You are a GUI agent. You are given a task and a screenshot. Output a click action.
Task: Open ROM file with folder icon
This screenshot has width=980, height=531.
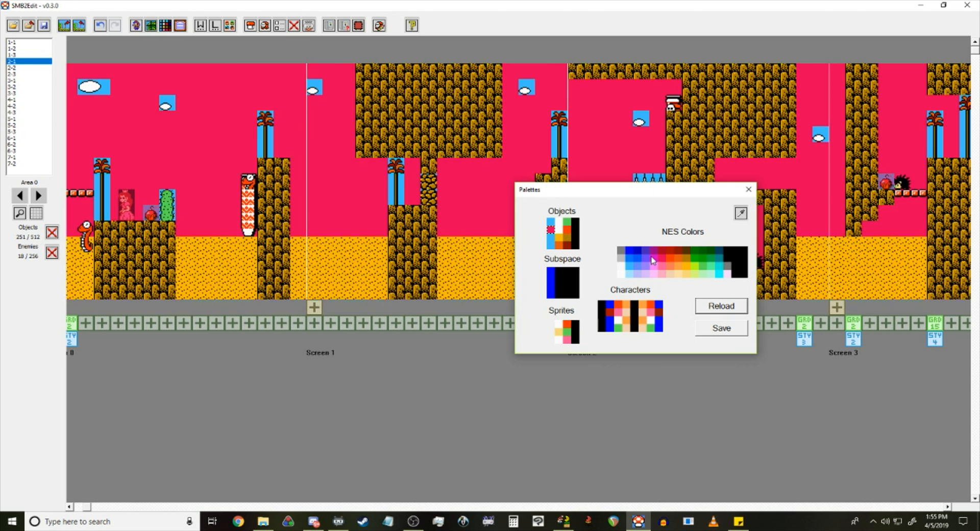click(x=13, y=26)
